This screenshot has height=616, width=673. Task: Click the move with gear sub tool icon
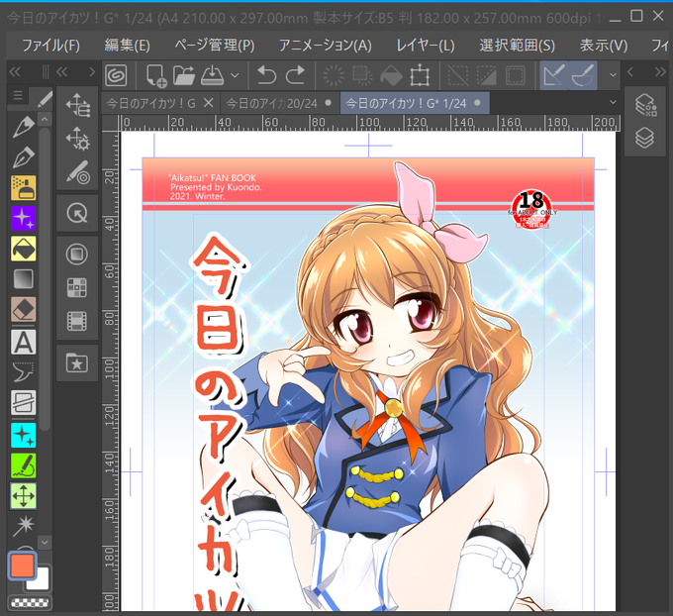77,139
